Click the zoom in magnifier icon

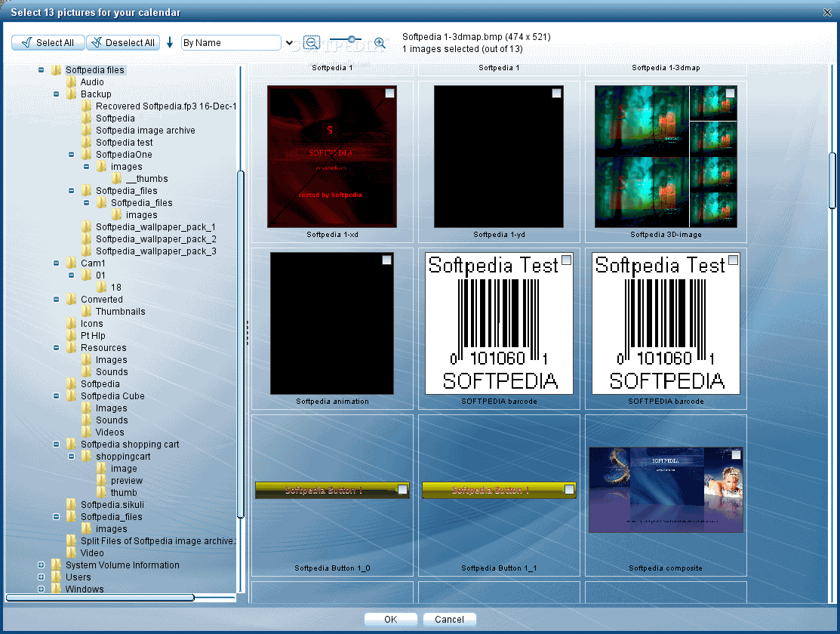tap(380, 43)
